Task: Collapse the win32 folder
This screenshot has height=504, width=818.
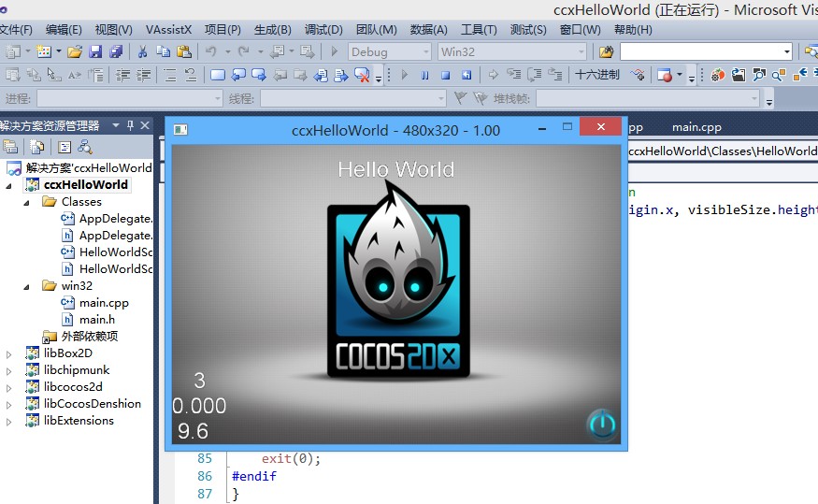Action: tap(26, 287)
